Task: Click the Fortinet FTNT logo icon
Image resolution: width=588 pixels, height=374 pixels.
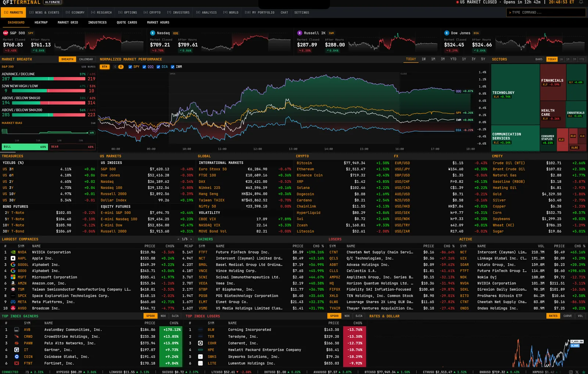Action: click(x=17, y=363)
